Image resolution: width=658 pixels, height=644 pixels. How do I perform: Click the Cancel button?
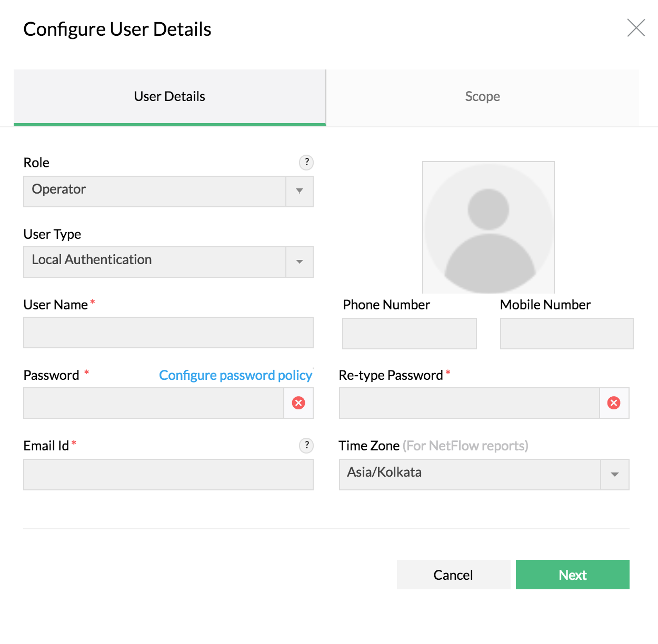point(453,575)
